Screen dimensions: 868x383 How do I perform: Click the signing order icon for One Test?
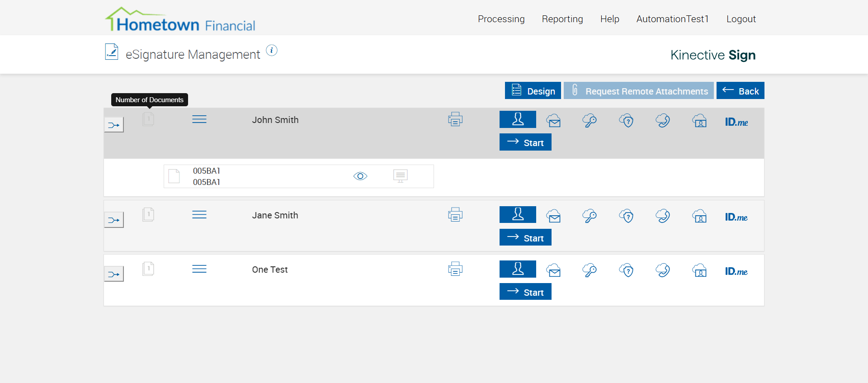click(114, 274)
